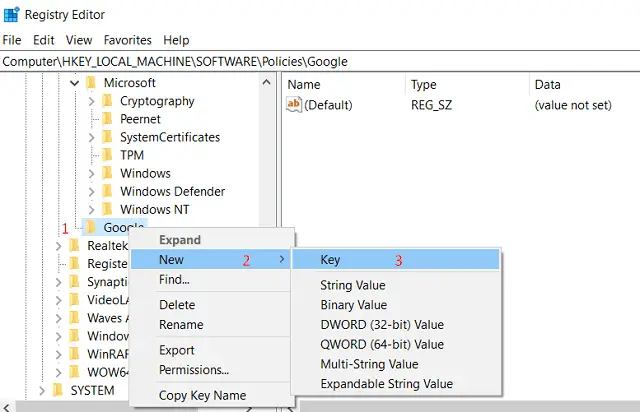Viewport: 640px width, 412px height.
Task: Select the Windows Defender tree item
Action: [x=172, y=191]
